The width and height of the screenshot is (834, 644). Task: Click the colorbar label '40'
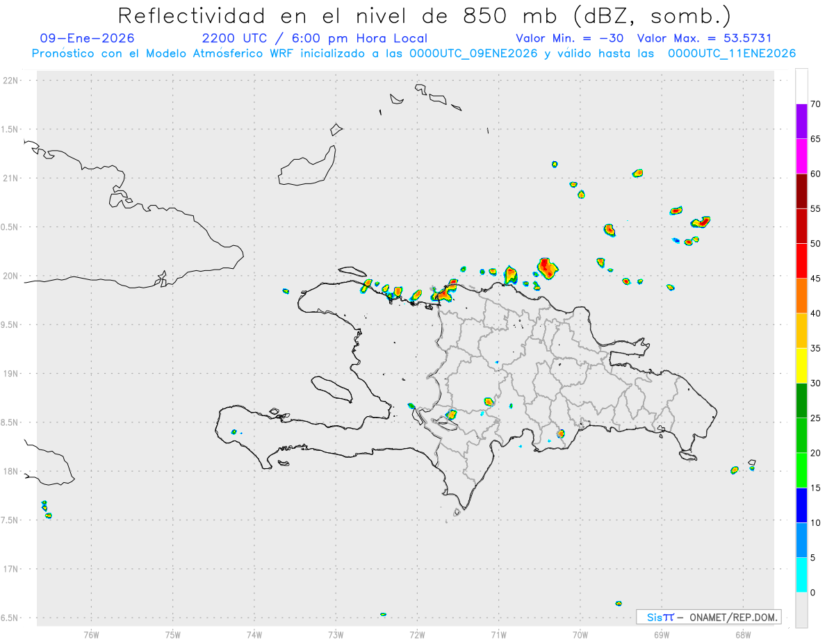click(816, 313)
